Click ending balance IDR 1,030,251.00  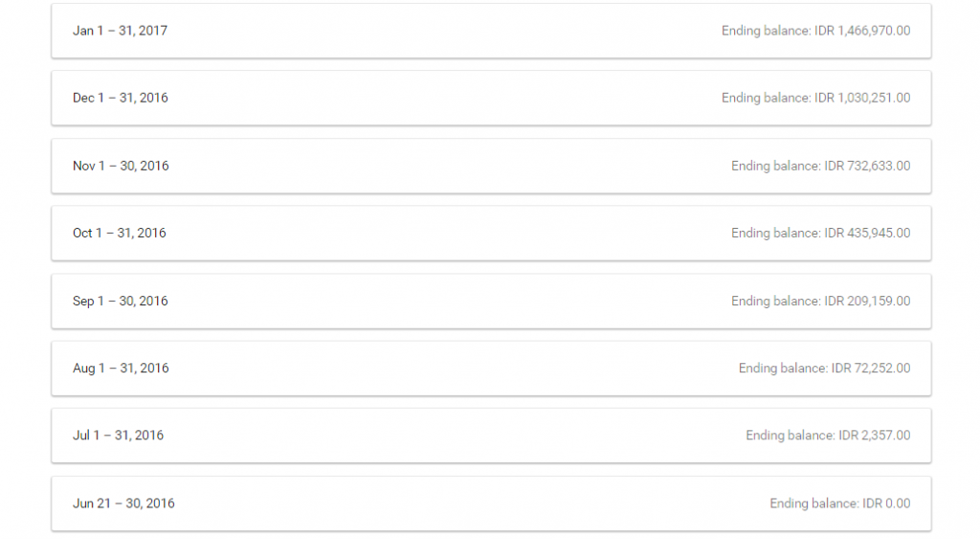[815, 99]
